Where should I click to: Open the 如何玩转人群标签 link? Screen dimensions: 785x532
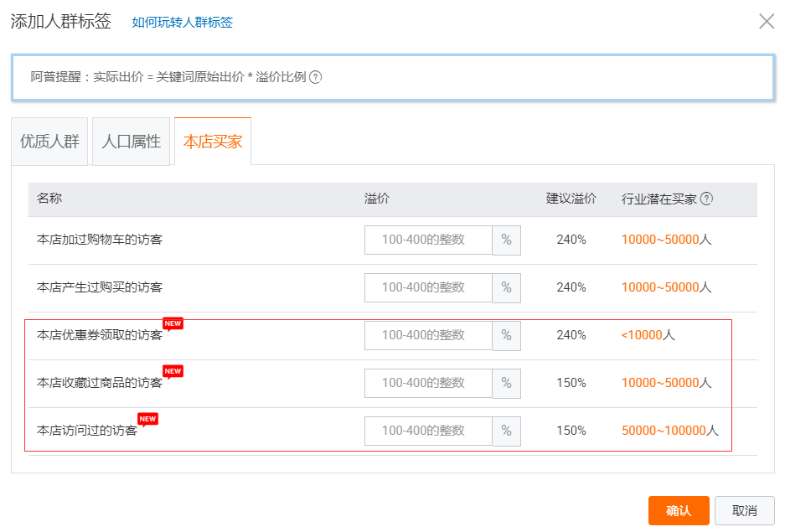[182, 23]
